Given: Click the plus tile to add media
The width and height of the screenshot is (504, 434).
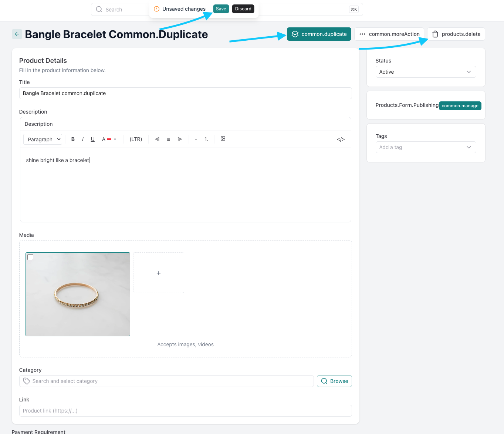Looking at the screenshot, I should pyautogui.click(x=159, y=273).
